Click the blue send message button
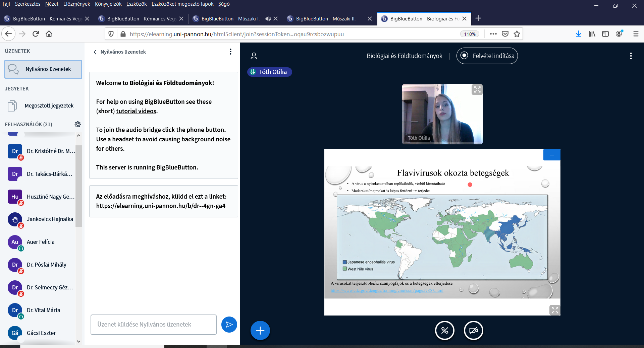 [229, 325]
